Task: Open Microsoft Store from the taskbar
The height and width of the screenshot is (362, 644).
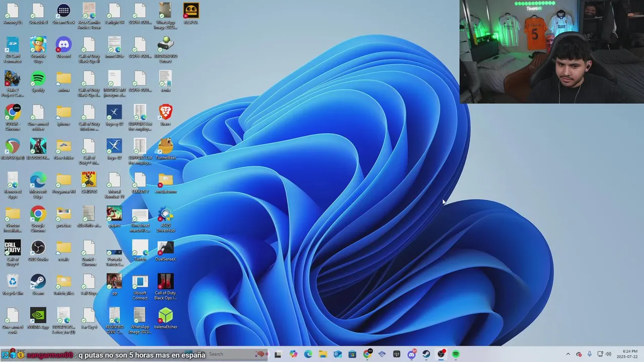Action: click(352, 354)
